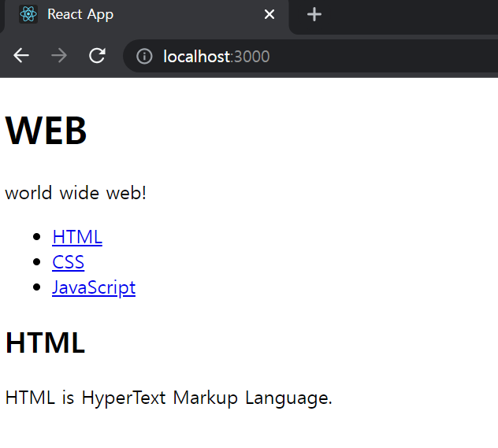Click the browser back arrow
The height and width of the screenshot is (448, 498).
tap(21, 56)
